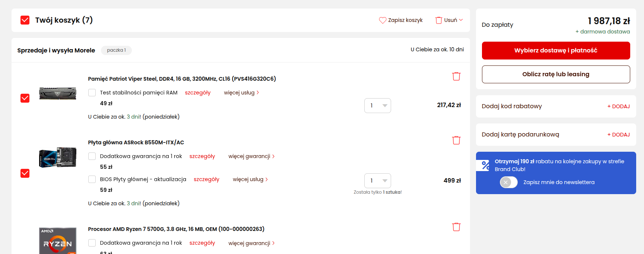Viewport: 644px width, 254px height.
Task: Uncheck the Patriot Viper memory item checkbox
Action: click(25, 98)
